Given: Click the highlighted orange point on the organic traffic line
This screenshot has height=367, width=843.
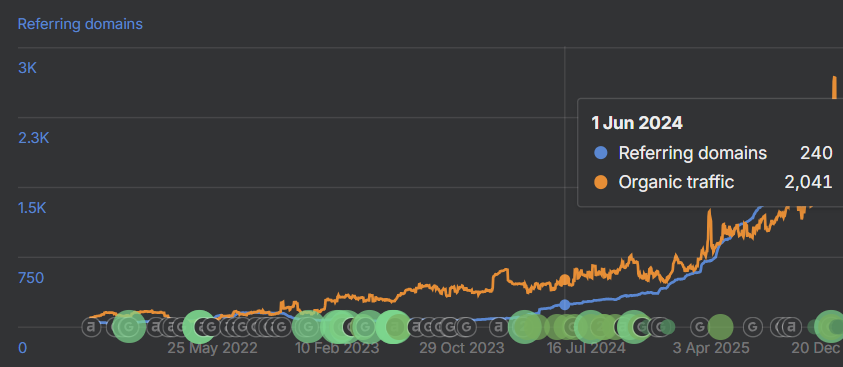Looking at the screenshot, I should (565, 280).
